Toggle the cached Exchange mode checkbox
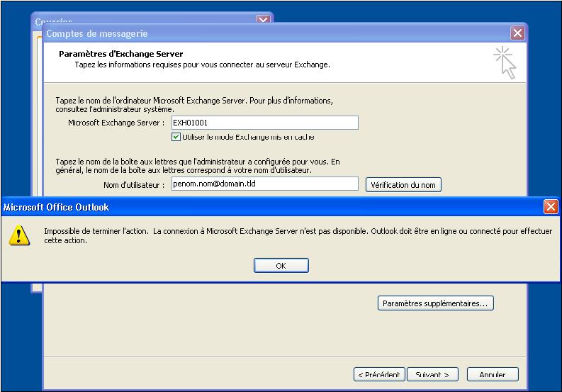 [x=176, y=137]
